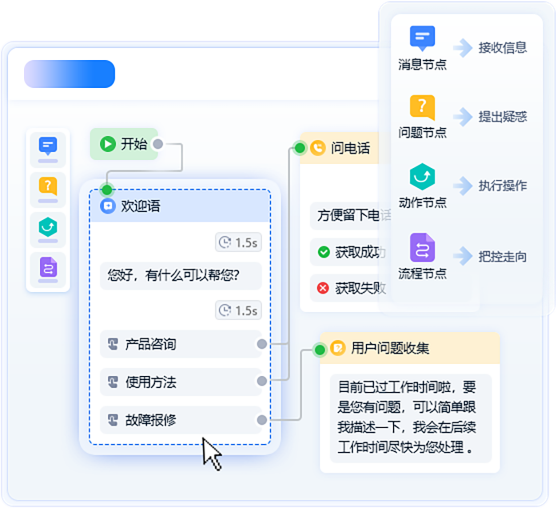Click the large 问题节点 icon in legend
This screenshot has height=508, width=557.
point(422,107)
